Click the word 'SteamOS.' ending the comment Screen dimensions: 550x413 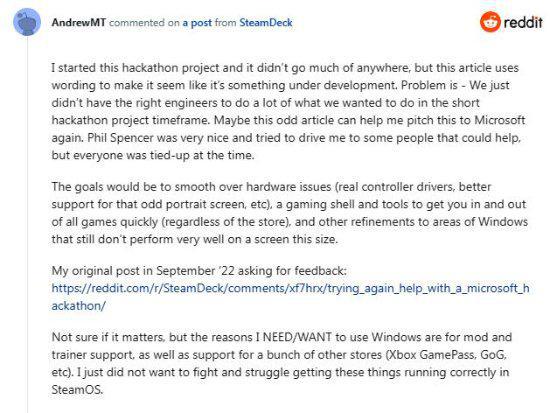(78, 390)
